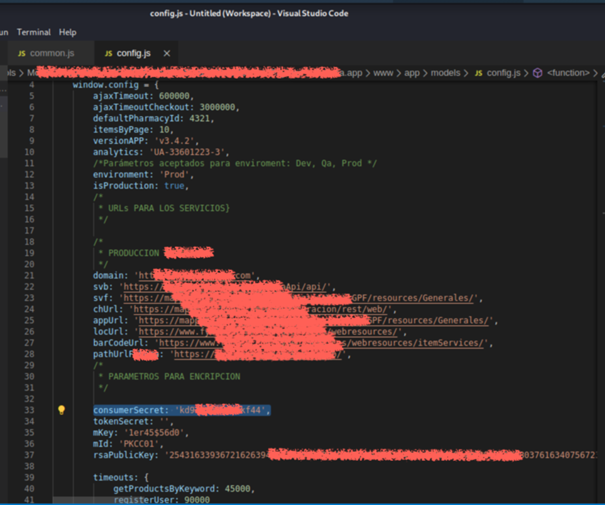Click the function symbol icon in breadcrumbs

(x=538, y=73)
